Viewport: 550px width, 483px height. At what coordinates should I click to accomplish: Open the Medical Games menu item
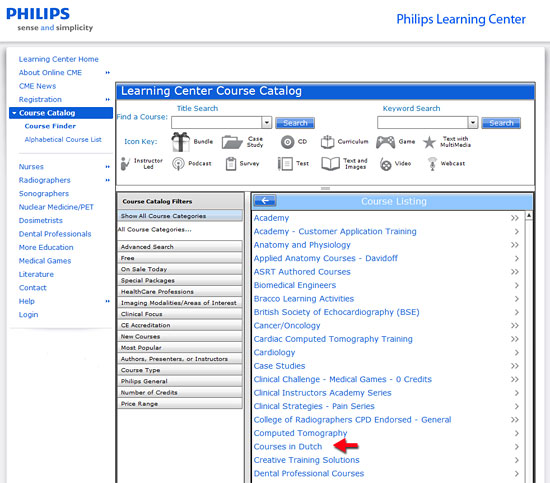point(45,261)
